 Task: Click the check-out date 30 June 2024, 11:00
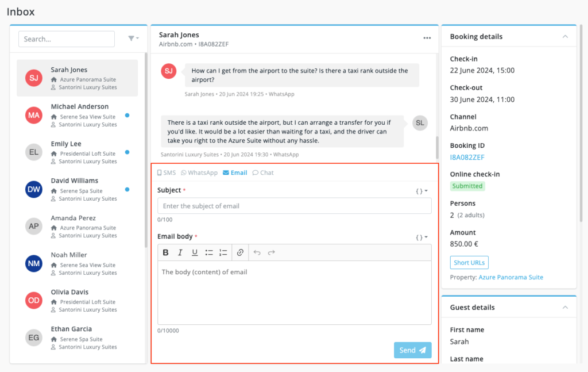tap(482, 99)
